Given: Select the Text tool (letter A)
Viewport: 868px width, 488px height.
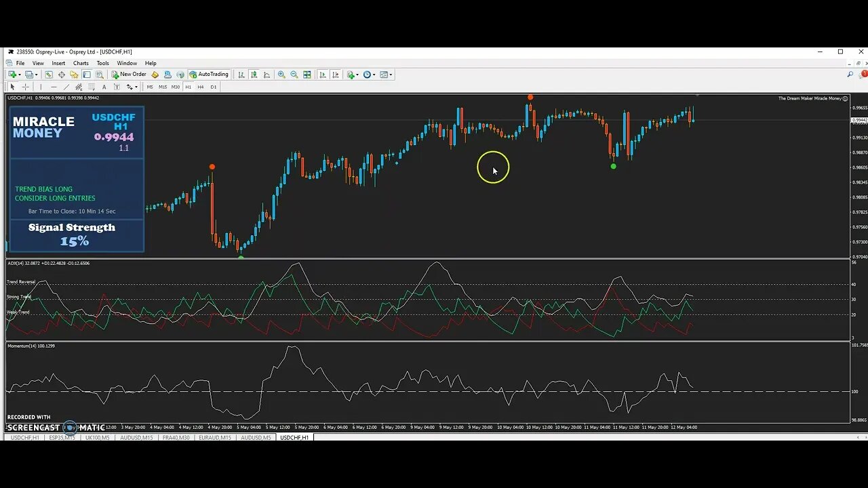Looking at the screenshot, I should 104,87.
